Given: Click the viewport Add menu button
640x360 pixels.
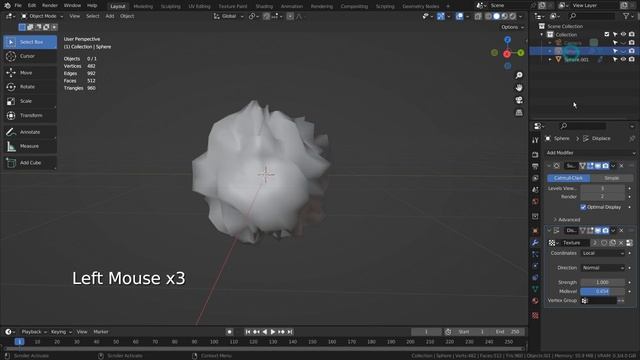Looking at the screenshot, I should pos(110,16).
